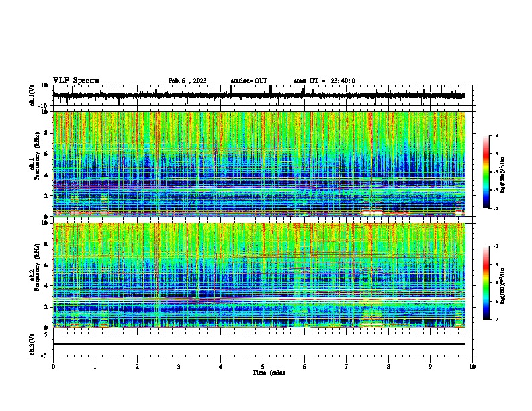Screen dimensions: 532x411
Task: Select the ch.1 voltage waveform trace
Action: (x=259, y=95)
